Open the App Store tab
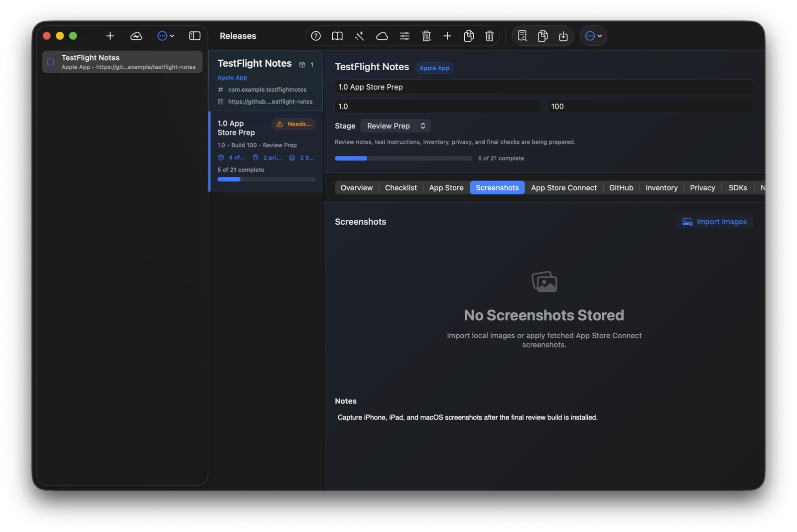797x532 pixels. point(446,188)
